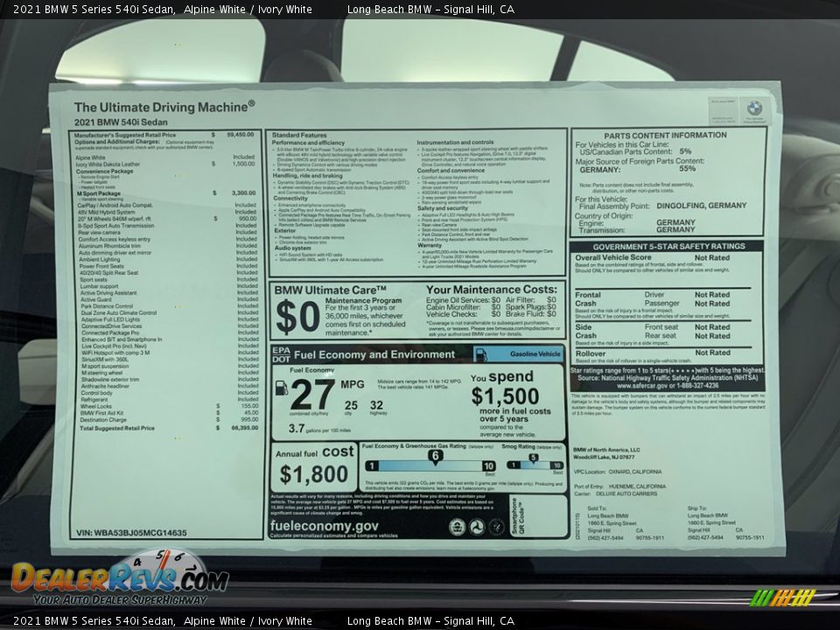Select the Ivory White Dakota Leather row
The image size is (840, 630).
[x=165, y=164]
